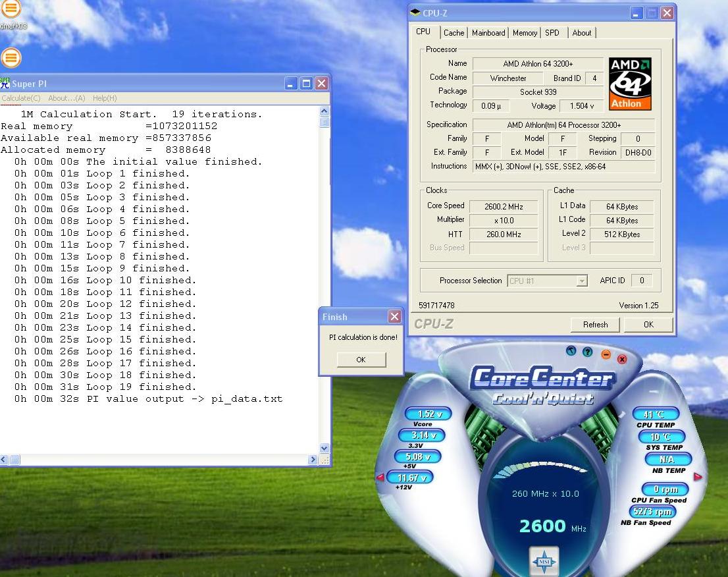This screenshot has height=577, width=728.
Task: Click the 'PI value output -> pi_data.txt' line
Action: tap(148, 399)
